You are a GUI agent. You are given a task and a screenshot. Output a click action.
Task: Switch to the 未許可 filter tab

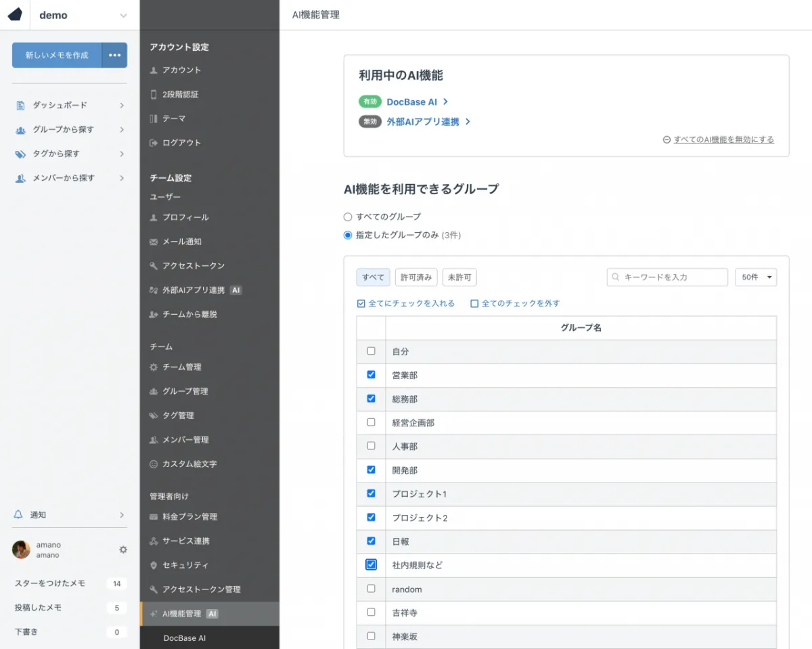459,277
